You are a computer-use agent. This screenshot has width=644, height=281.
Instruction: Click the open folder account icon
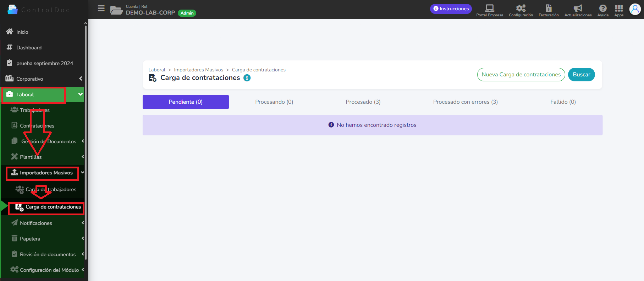(116, 10)
